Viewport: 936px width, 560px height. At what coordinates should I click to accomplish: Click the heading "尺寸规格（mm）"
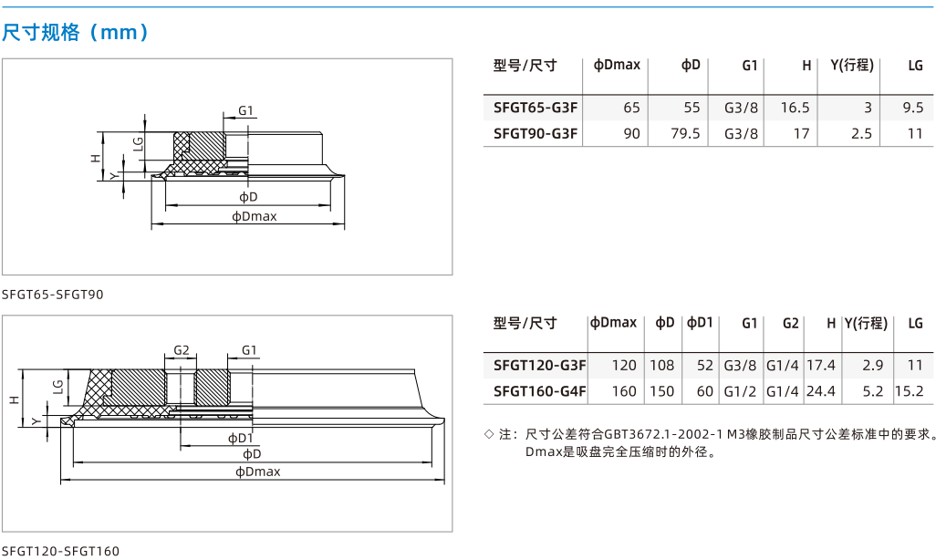[x=76, y=32]
